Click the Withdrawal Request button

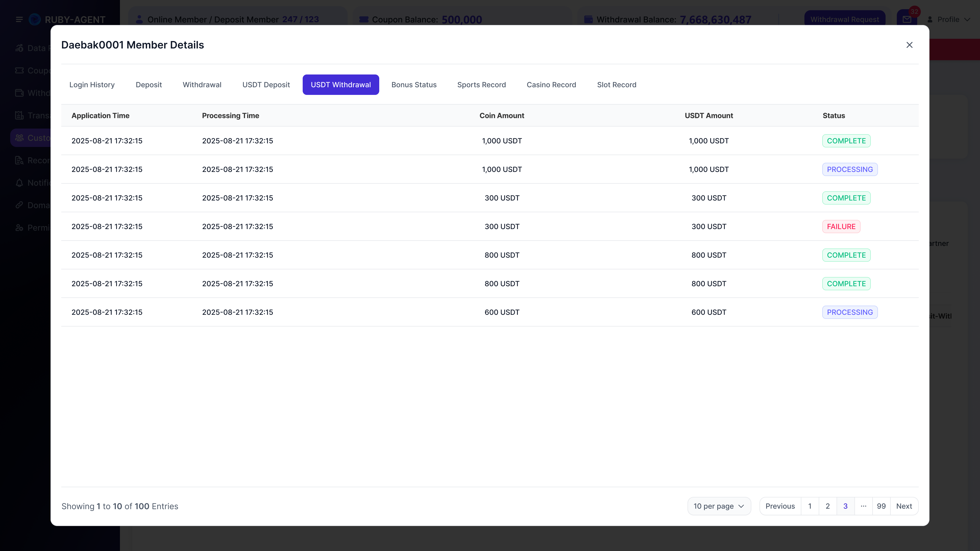point(844,19)
